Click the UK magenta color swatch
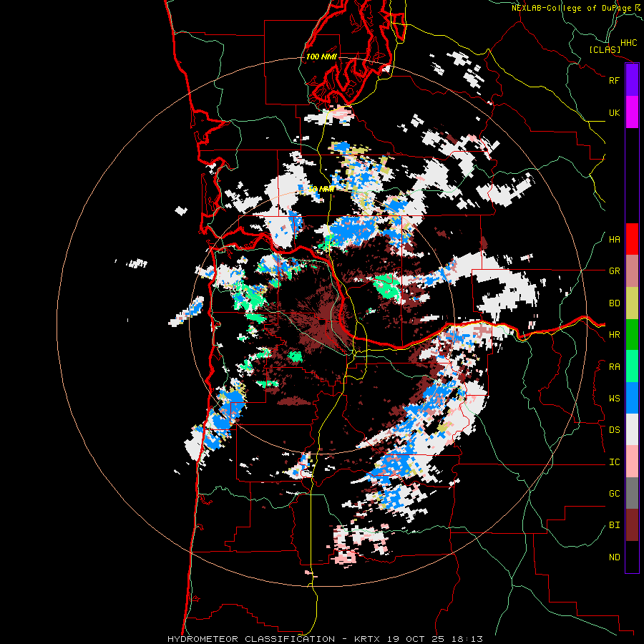Screen dimensions: 644x644 click(x=632, y=112)
